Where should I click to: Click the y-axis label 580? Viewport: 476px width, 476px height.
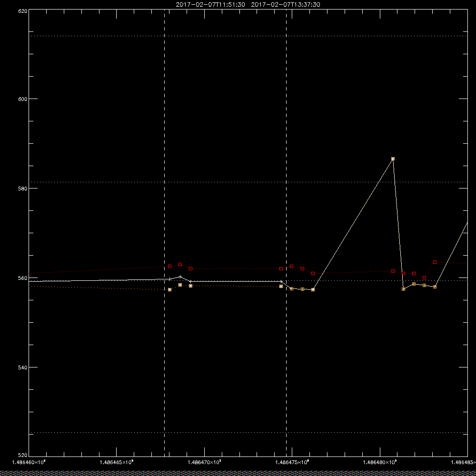(x=23, y=188)
